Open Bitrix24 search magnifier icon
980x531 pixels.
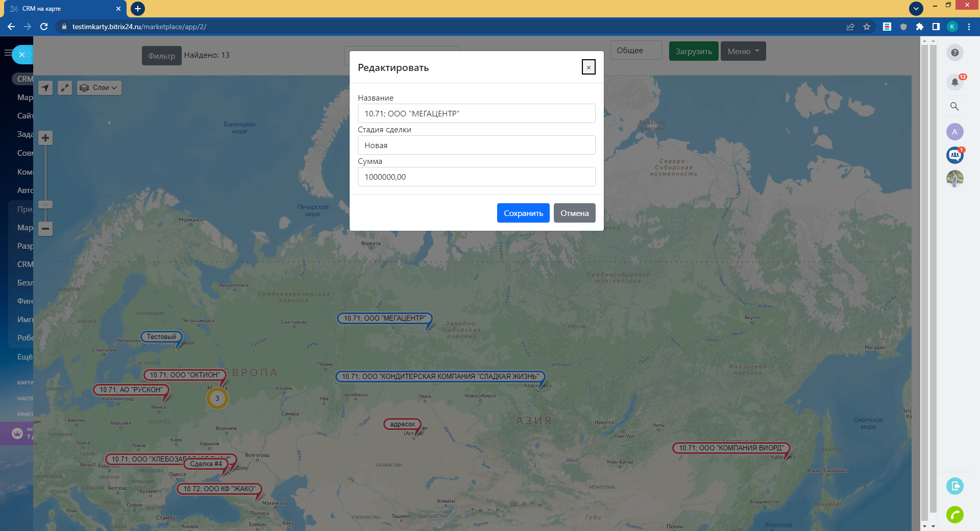(954, 106)
